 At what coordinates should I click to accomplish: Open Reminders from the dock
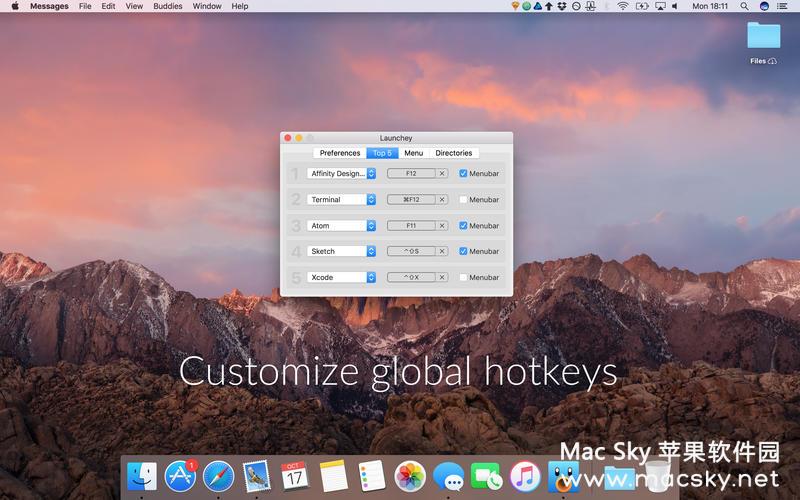[371, 477]
